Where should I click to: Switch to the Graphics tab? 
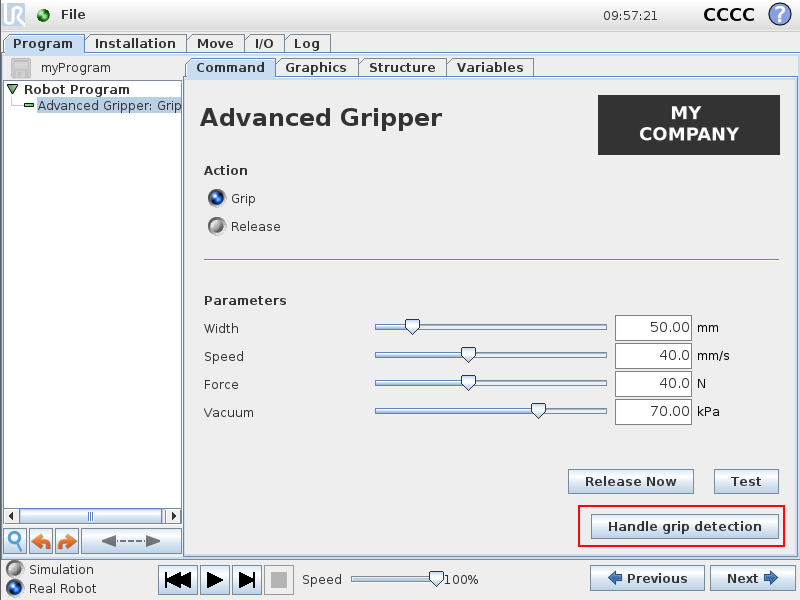pyautogui.click(x=316, y=67)
